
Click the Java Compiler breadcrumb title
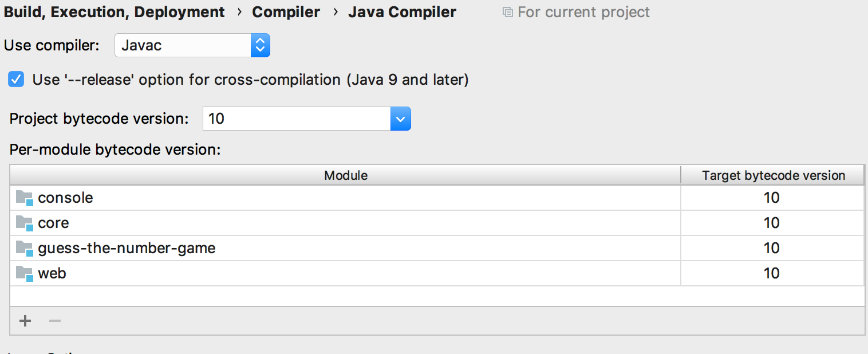pos(402,12)
